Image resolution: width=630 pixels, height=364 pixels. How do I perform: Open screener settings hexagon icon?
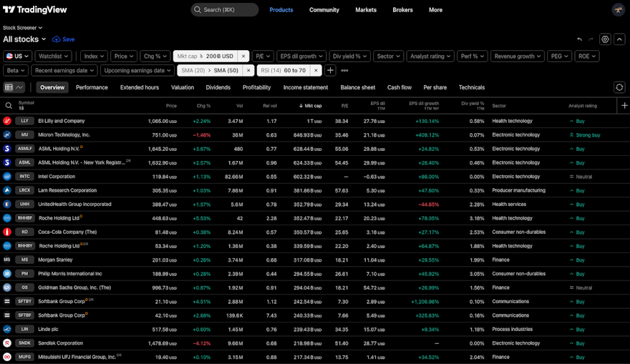tap(605, 39)
